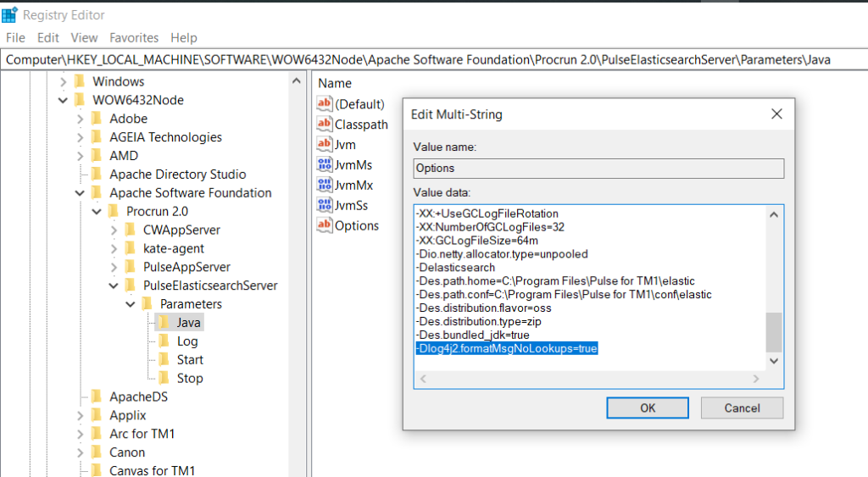
Task: Click the Jvm string value icon
Action: pos(325,144)
